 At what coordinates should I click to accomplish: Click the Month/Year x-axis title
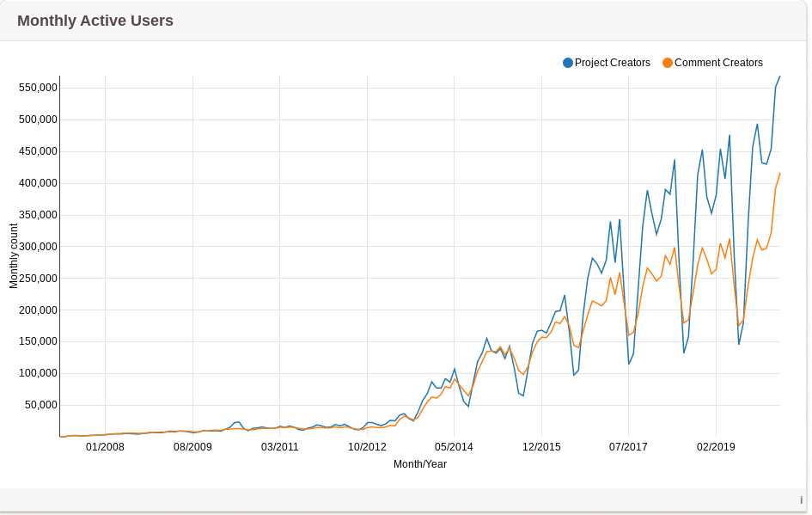(419, 464)
